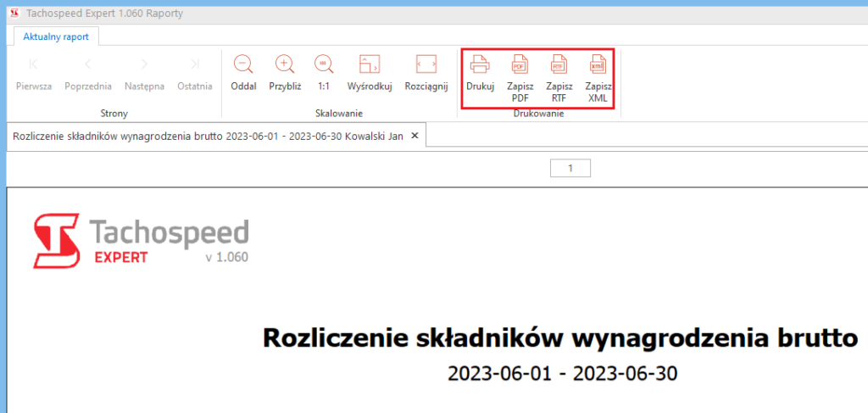
Task: Go to the previous page (Poprzednia)
Action: (88, 74)
